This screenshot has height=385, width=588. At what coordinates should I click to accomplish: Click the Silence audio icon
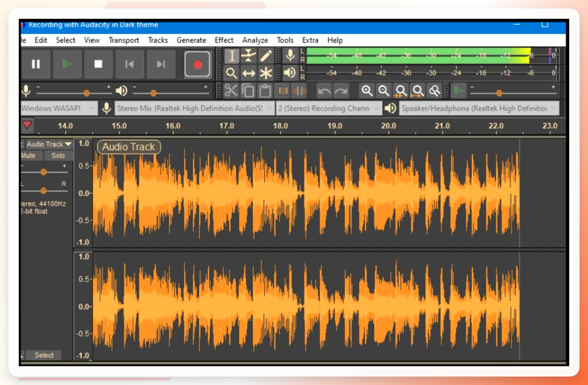click(x=299, y=90)
